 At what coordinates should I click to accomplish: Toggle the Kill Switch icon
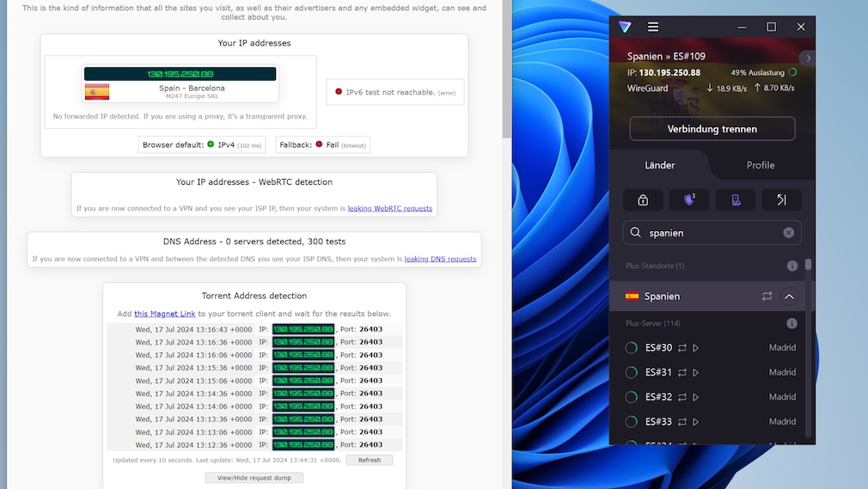[x=736, y=200]
